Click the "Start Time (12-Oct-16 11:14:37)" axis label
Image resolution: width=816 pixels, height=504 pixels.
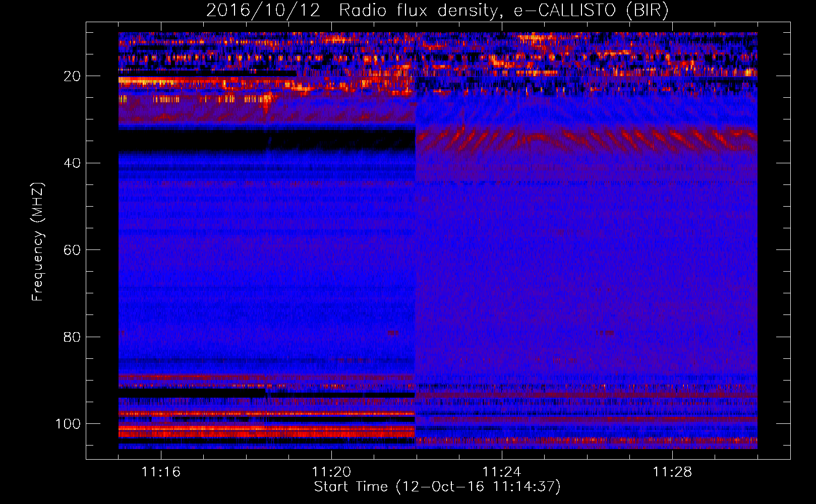coord(437,487)
